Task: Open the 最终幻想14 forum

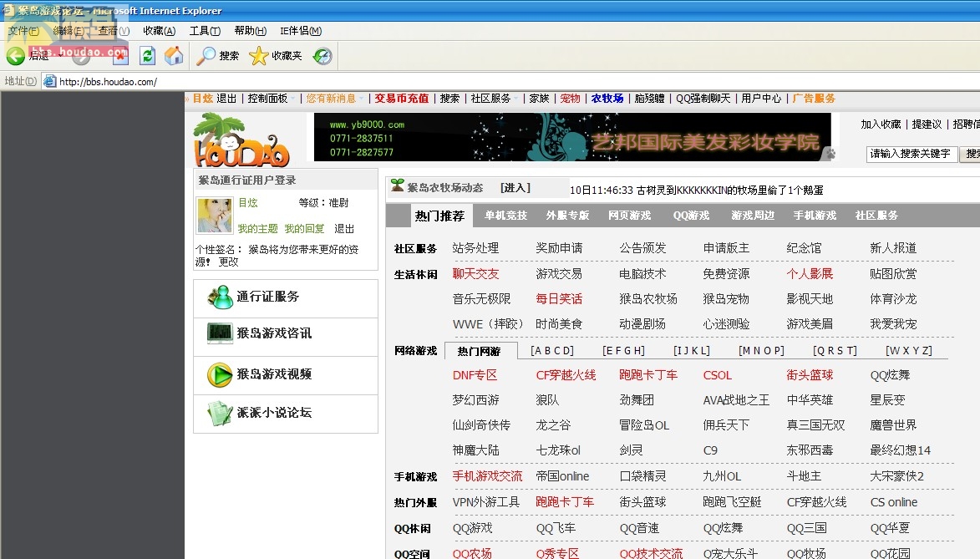Action: tap(900, 450)
